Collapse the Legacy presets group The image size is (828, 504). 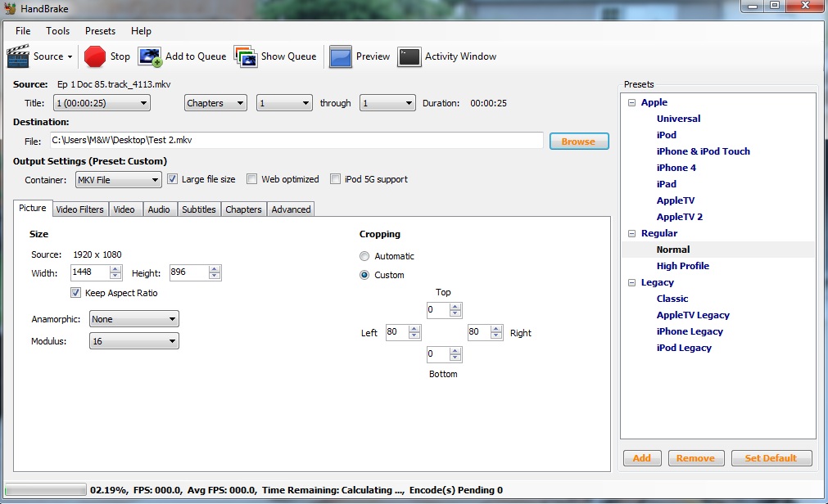coord(631,282)
